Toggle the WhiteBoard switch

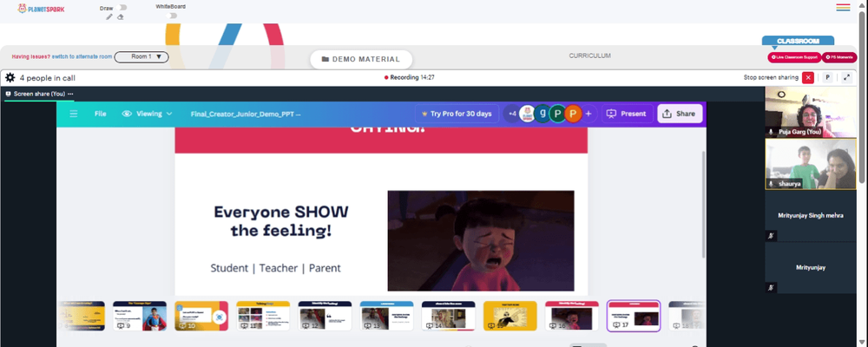[x=173, y=16]
